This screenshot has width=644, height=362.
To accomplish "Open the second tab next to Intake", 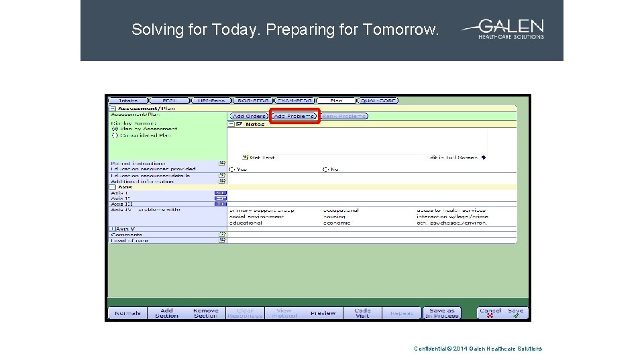I will pyautogui.click(x=170, y=101).
